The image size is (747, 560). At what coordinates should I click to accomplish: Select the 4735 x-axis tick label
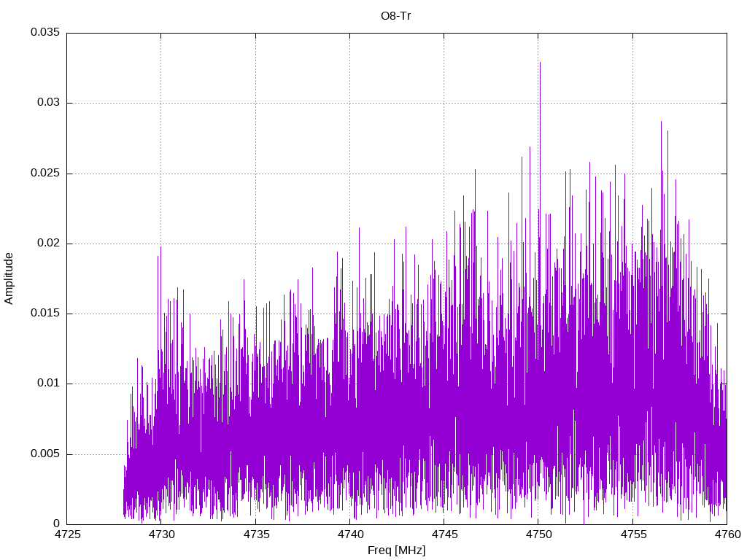tap(255, 534)
